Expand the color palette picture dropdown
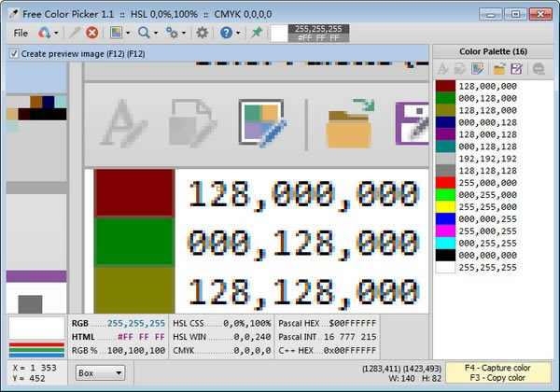Viewport: 560px width, 392px height. pyautogui.click(x=119, y=33)
